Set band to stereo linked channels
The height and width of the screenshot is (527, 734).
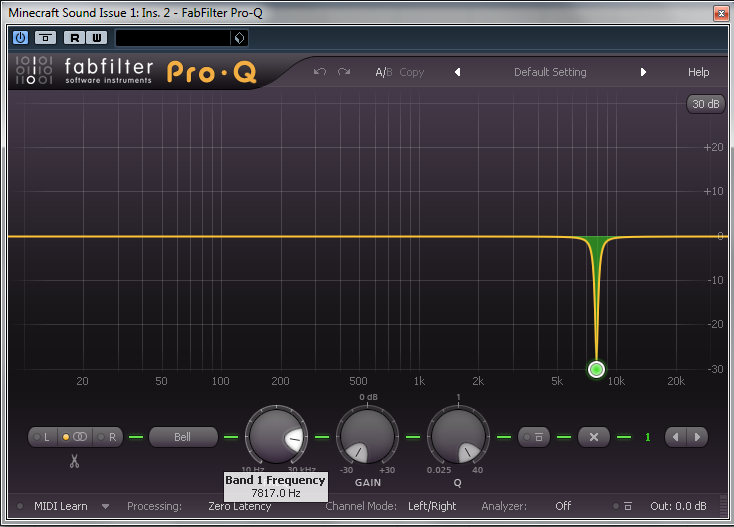75,437
